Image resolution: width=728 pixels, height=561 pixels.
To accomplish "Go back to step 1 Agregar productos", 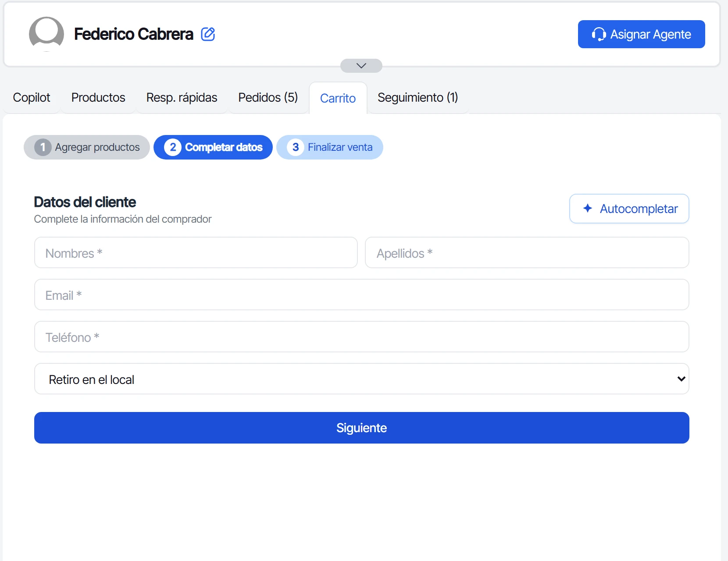I will tap(87, 147).
